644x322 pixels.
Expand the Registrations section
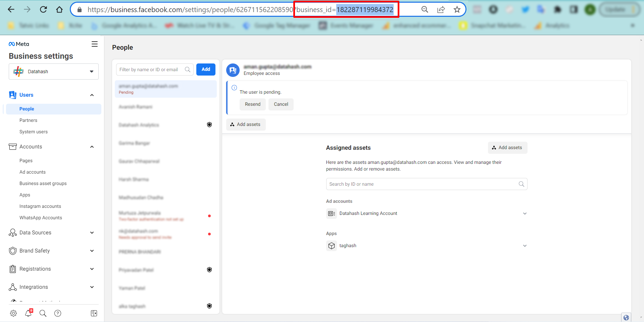(x=92, y=269)
